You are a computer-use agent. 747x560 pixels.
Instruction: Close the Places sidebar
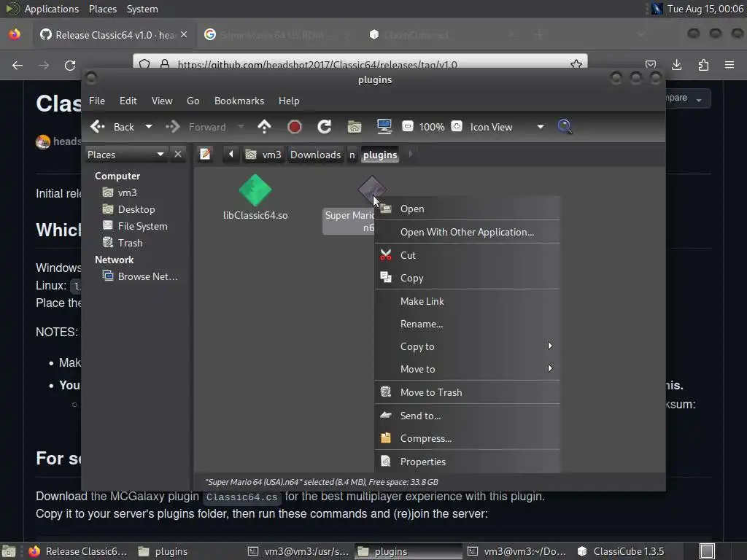coord(178,155)
